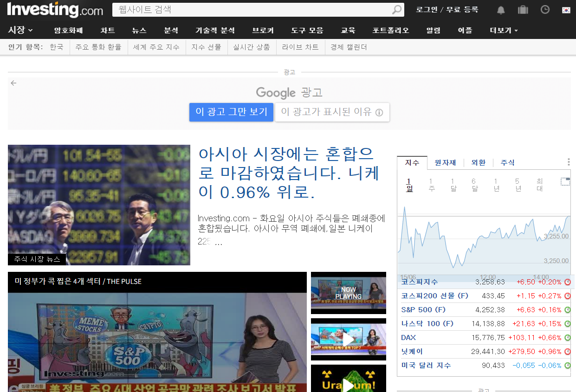Click the 무료 등록 link
The width and height of the screenshot is (576, 392).
pyautogui.click(x=462, y=10)
